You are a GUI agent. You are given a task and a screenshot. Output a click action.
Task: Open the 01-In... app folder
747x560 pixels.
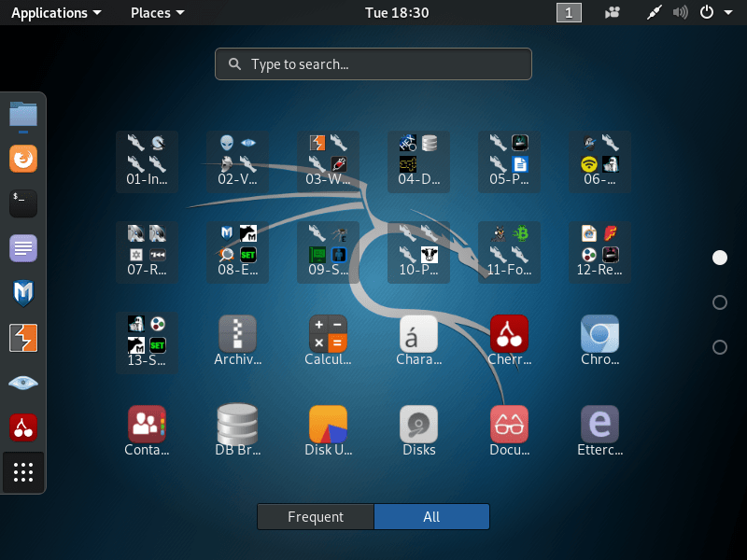(147, 161)
